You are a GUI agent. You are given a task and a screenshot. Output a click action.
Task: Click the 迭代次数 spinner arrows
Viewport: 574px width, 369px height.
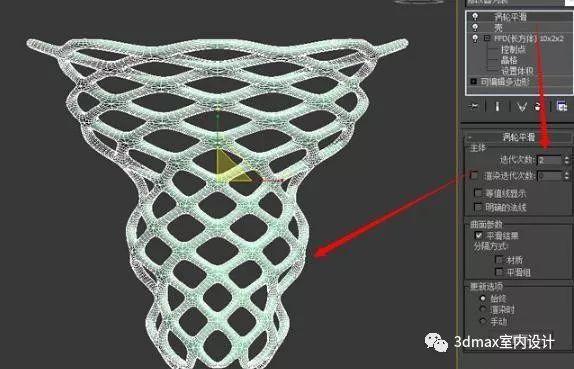[567, 160]
